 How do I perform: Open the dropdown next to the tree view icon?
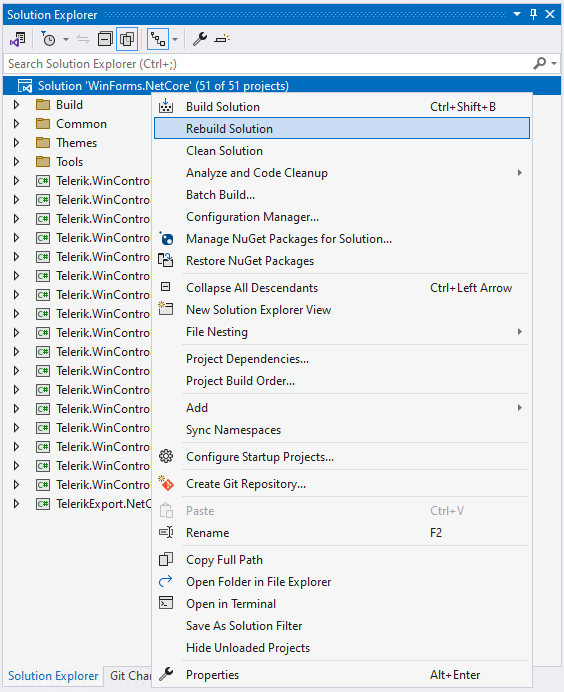(175, 40)
